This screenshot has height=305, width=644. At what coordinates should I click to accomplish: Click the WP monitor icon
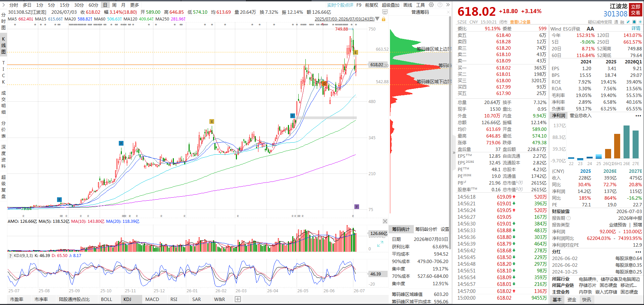tap(385, 12)
